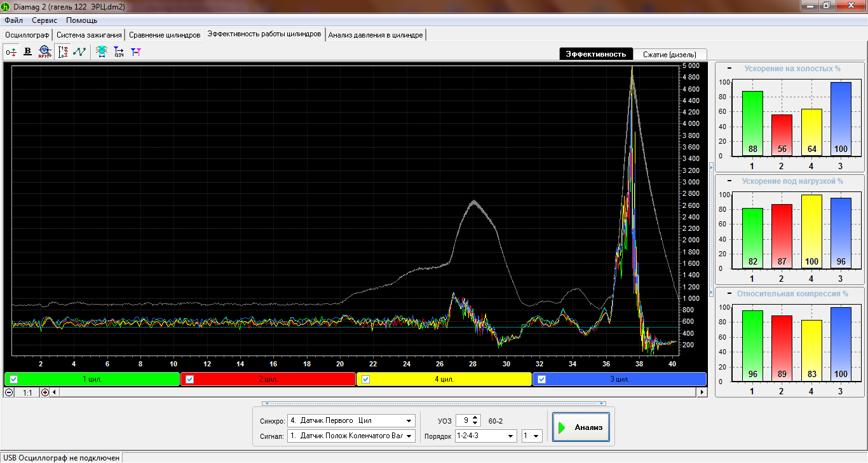Click the scrollbar right arrow below chart
Image resolution: width=868 pixels, height=463 pixels.
click(x=702, y=392)
